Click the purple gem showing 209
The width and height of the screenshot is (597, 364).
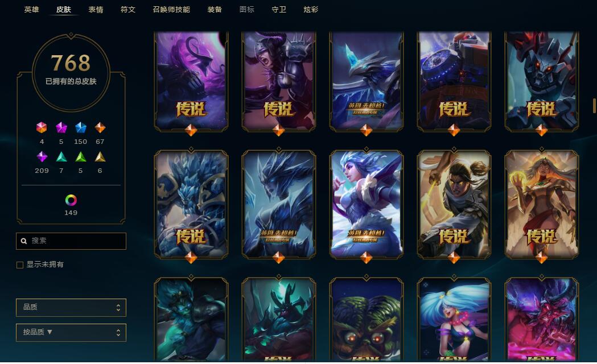coord(42,157)
